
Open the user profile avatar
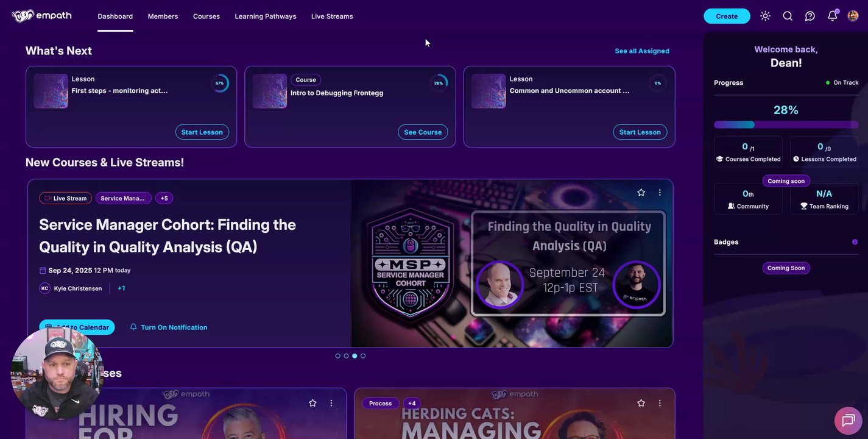tap(853, 16)
